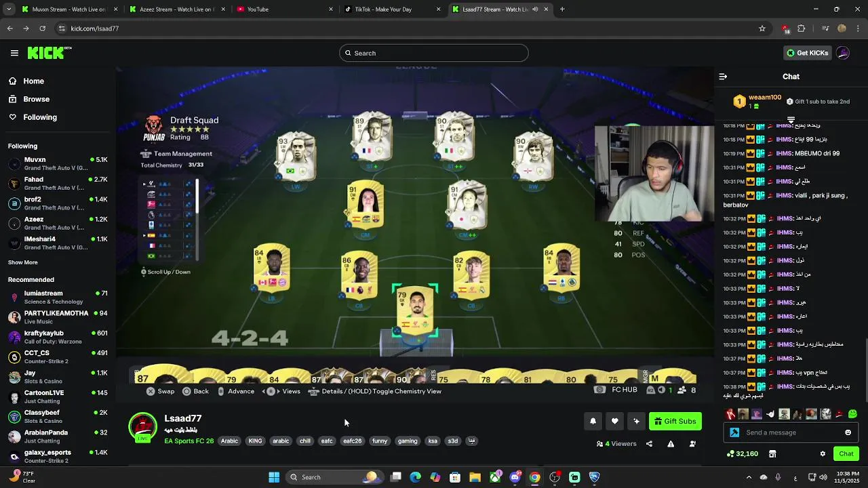868x488 pixels.
Task: Click weaam100 top gifter name
Action: 765,98
